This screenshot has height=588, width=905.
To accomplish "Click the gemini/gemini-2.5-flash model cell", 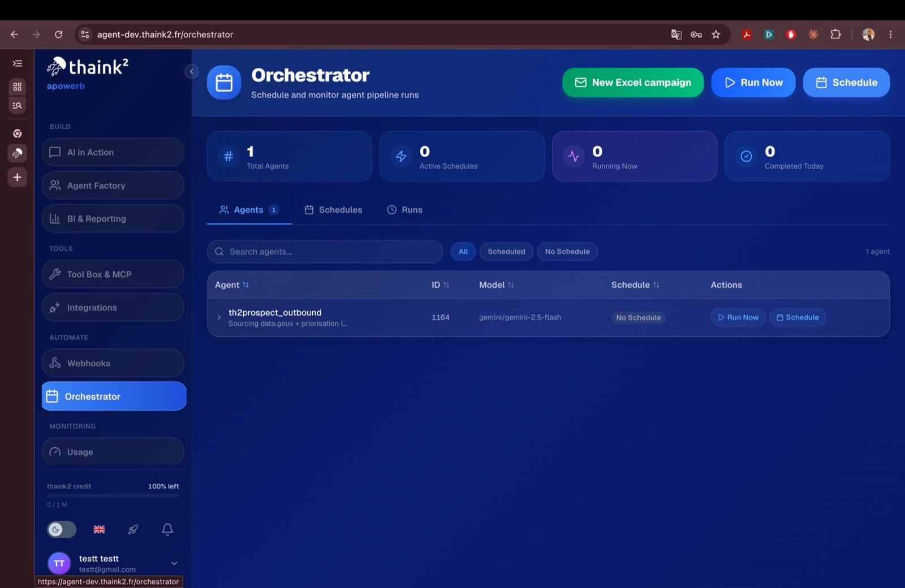I will pyautogui.click(x=520, y=317).
